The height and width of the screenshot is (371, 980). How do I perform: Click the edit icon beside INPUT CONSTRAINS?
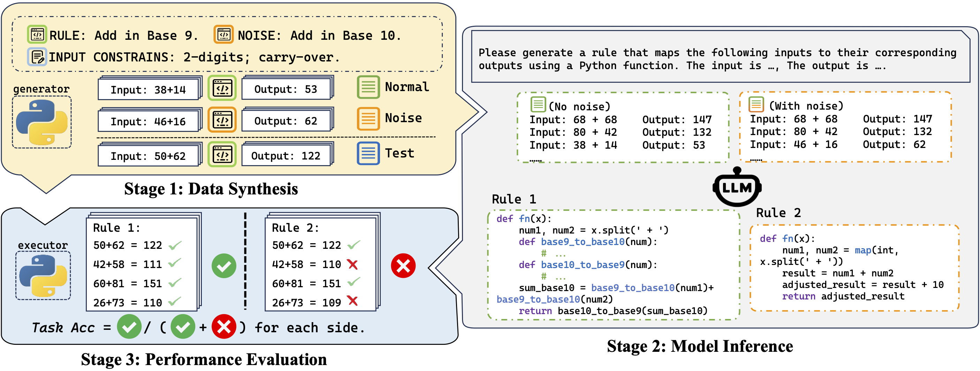click(37, 57)
